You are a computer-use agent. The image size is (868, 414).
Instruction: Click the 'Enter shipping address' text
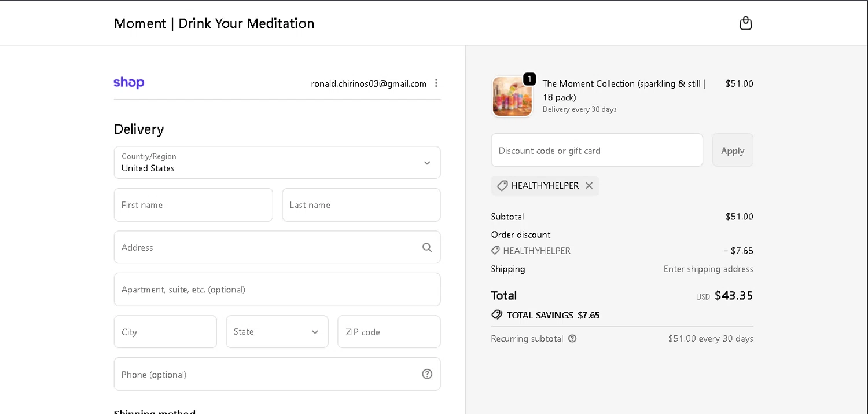(708, 269)
